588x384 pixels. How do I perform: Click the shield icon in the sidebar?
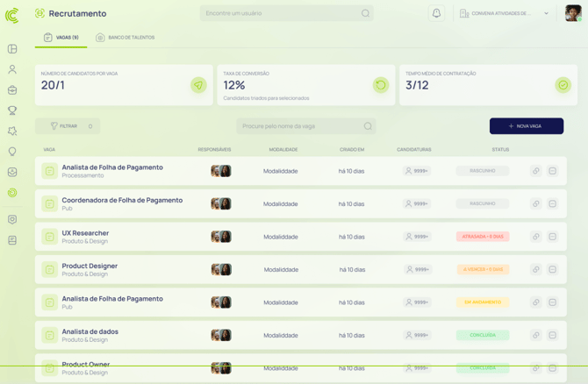(x=12, y=219)
